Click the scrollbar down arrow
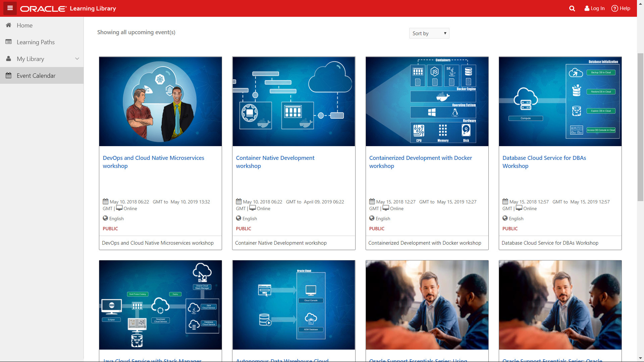 click(640, 358)
